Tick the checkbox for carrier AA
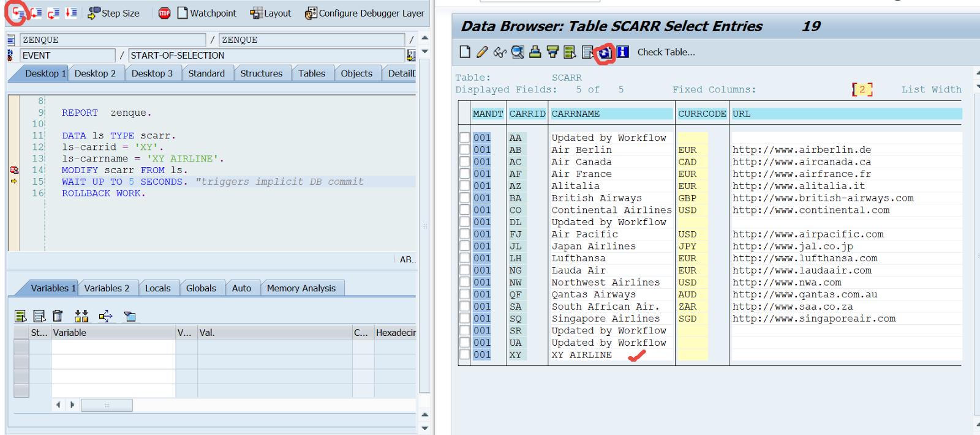Screen dimensions: 980x435 point(465,138)
